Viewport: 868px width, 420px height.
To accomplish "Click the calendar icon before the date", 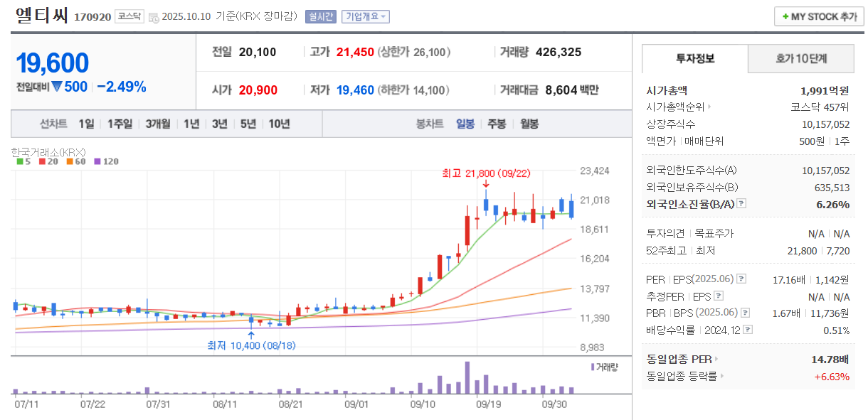I will pos(154,17).
